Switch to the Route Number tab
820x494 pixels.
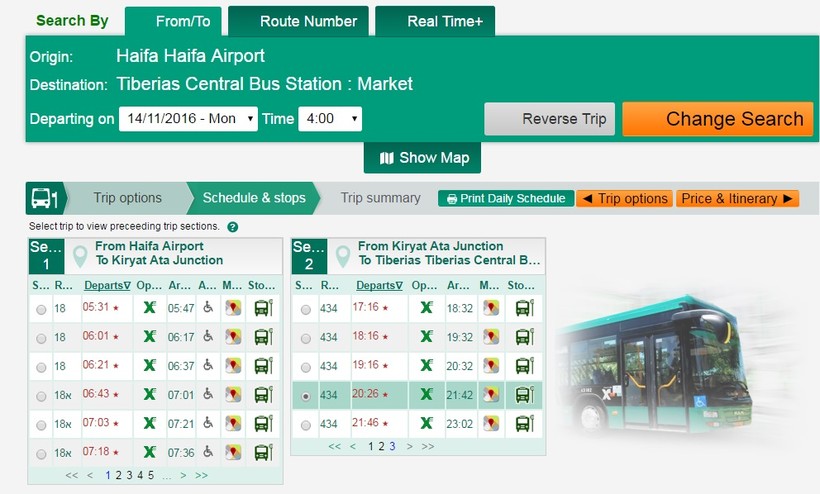tap(298, 21)
